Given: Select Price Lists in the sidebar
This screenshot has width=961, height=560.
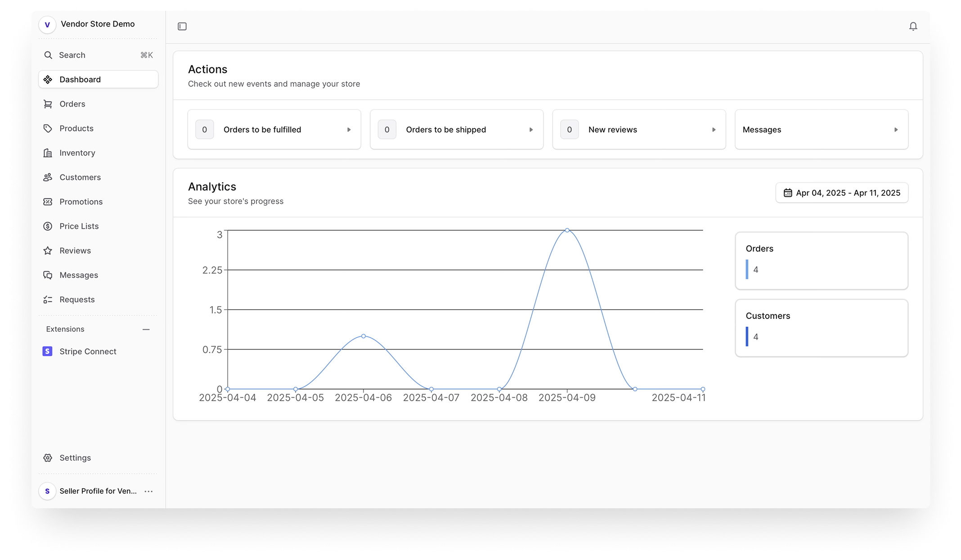Looking at the screenshot, I should click(x=99, y=226).
